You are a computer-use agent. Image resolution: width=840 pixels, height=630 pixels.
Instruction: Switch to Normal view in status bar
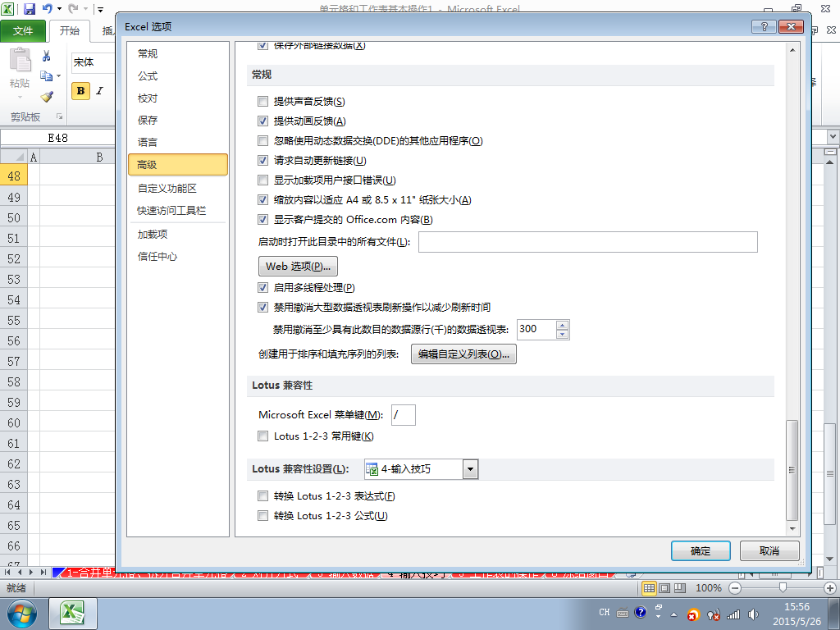(649, 588)
